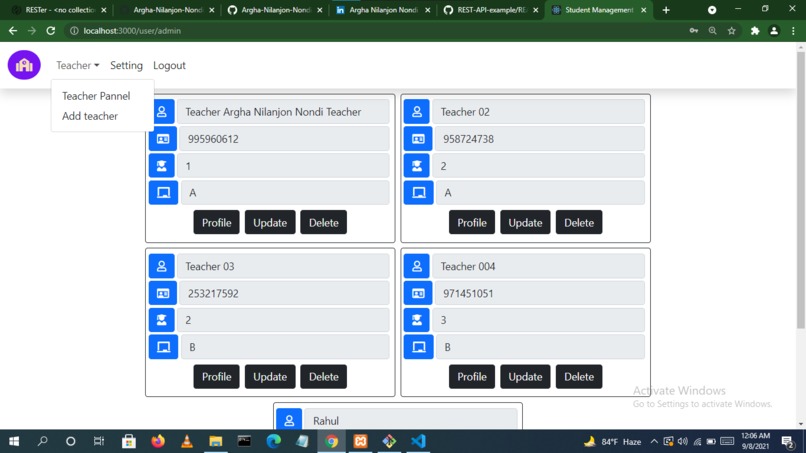Open the Teacher dropdown menu

tap(78, 65)
